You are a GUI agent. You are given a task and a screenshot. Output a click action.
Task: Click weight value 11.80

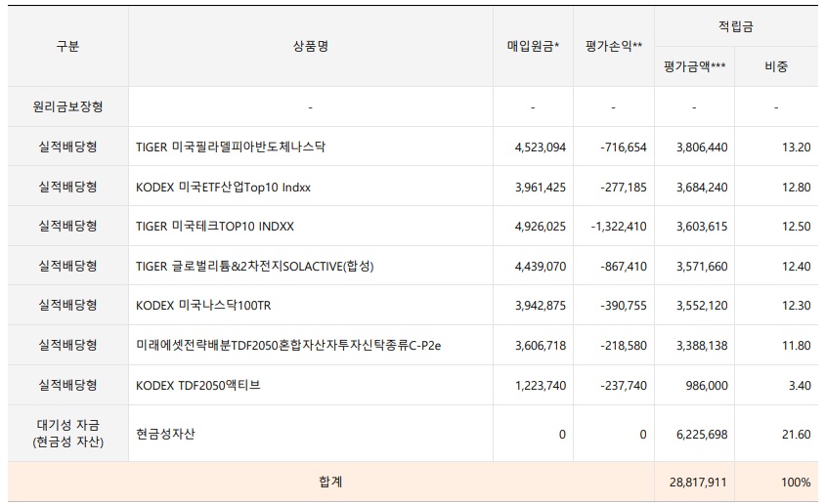point(796,346)
